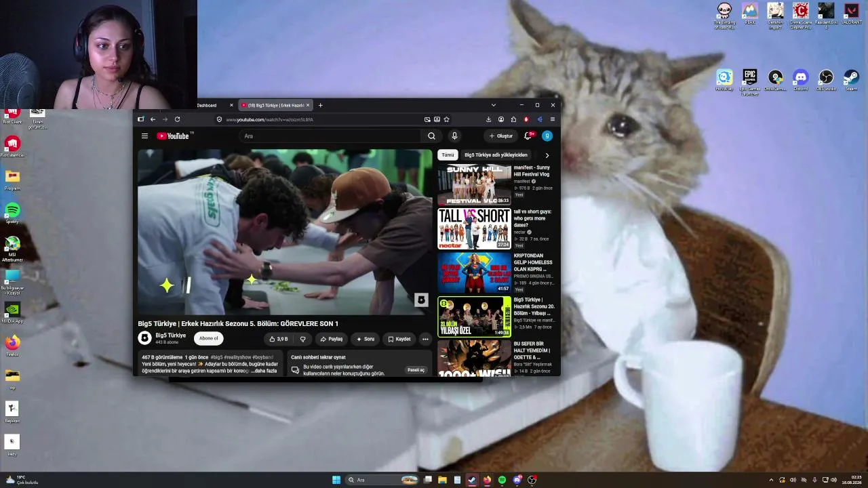Open Firefox desktop shortcut

click(x=12, y=346)
